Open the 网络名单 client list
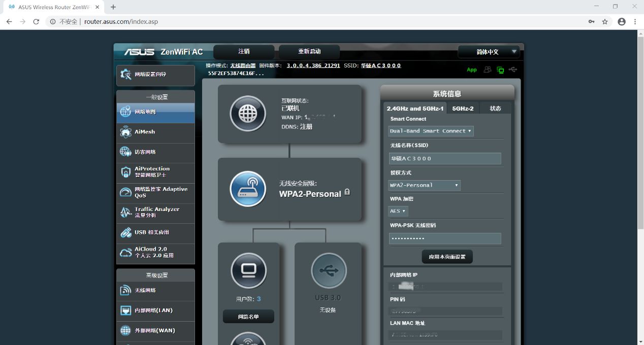644x345 pixels. (x=248, y=317)
